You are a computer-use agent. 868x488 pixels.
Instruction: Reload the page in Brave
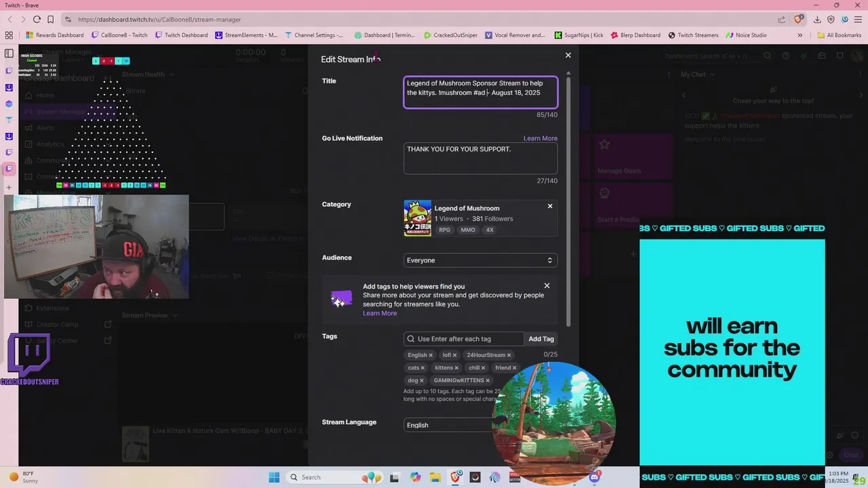click(x=37, y=19)
